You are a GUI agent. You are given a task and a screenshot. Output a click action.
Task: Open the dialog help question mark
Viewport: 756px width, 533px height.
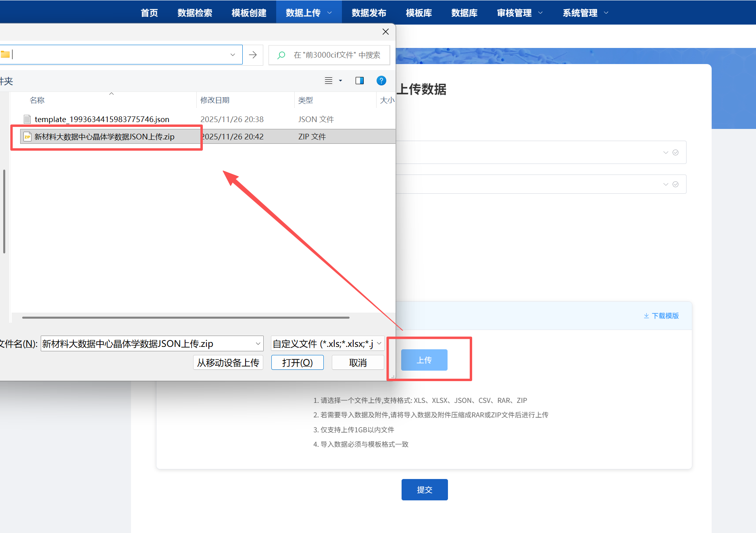381,81
